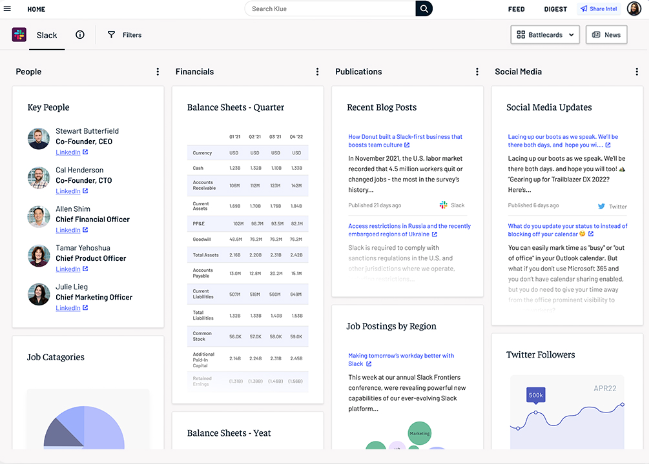Click the Filters label
This screenshot has height=464, width=649.
coord(132,35)
